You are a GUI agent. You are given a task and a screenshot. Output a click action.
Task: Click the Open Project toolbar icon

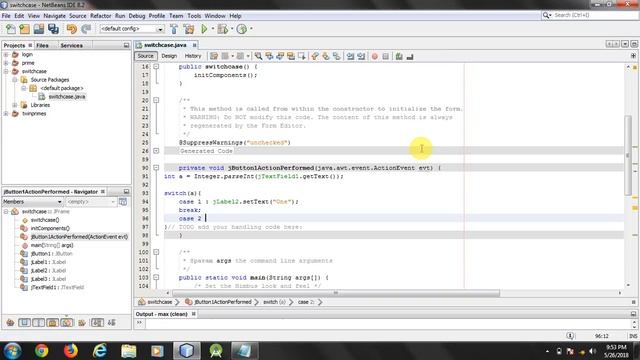[x=39, y=29]
